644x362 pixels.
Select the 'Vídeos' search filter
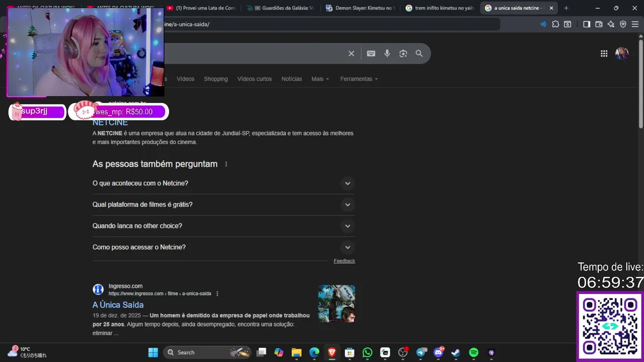[x=185, y=79]
